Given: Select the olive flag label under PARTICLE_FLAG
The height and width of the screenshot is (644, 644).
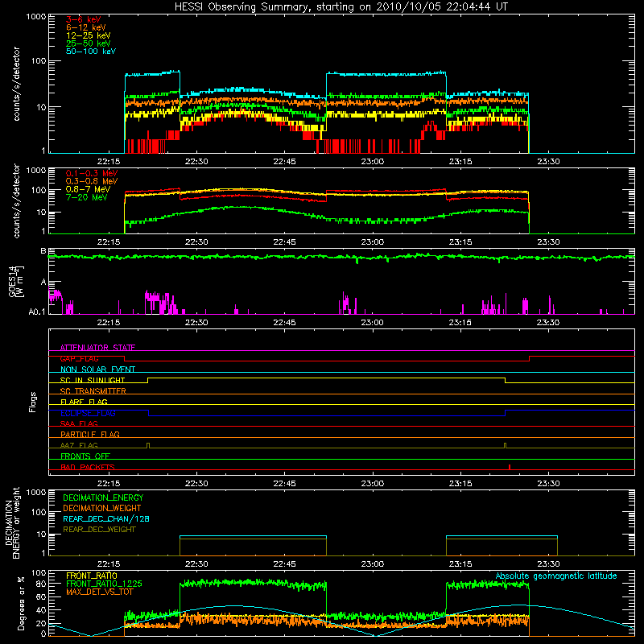Looking at the screenshot, I should [79, 445].
